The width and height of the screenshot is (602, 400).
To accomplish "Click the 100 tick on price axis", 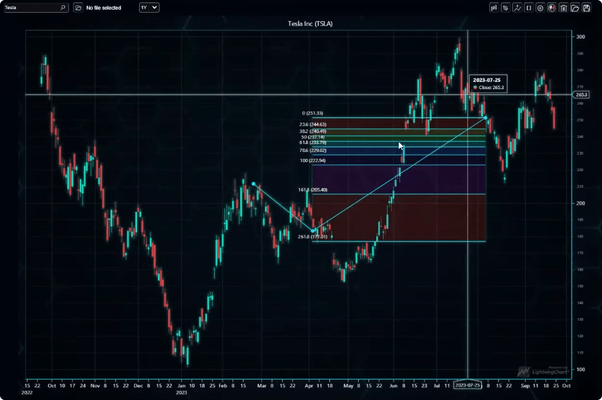I will pyautogui.click(x=580, y=369).
